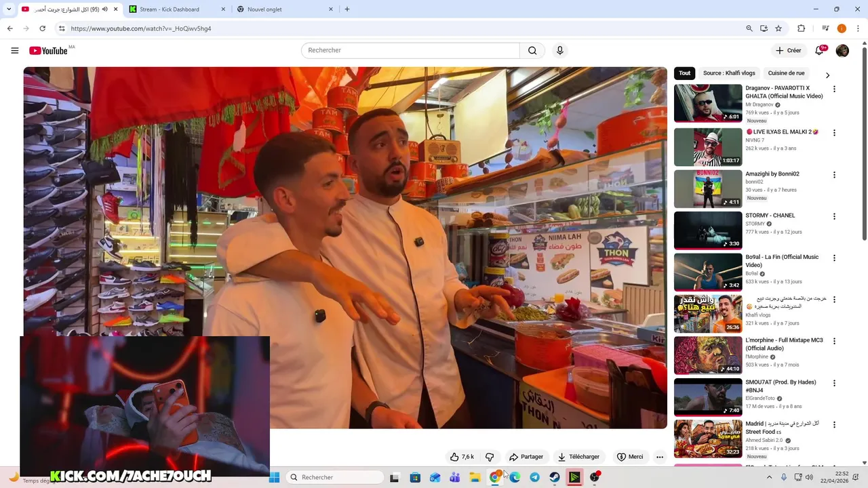This screenshot has height=488, width=868.
Task: Open the options menu for the Draganov PAVAROTTI video
Action: coord(834,89)
